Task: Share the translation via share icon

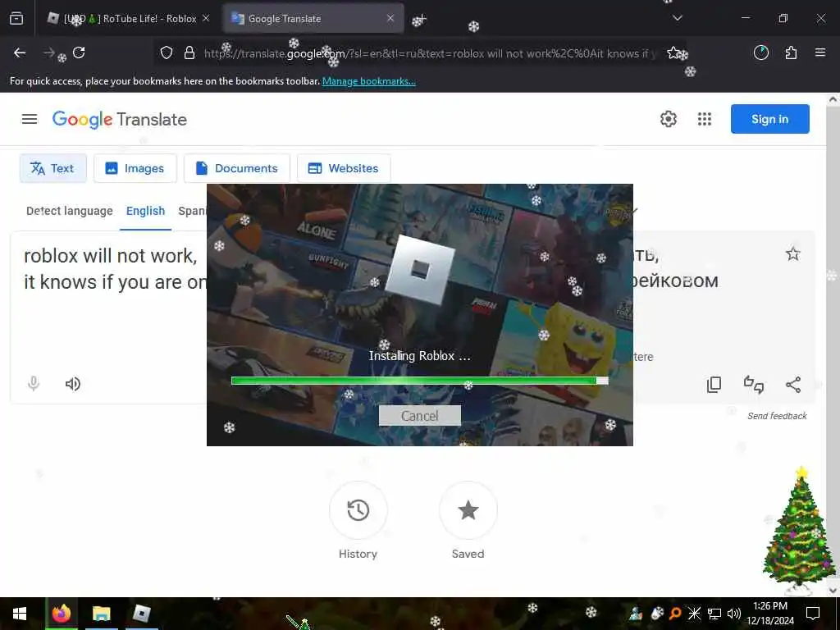Action: pos(793,385)
